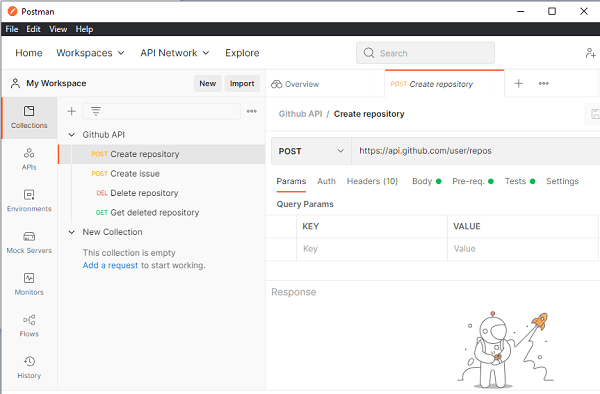Open the Edit menu
The height and width of the screenshot is (394, 600).
click(33, 29)
